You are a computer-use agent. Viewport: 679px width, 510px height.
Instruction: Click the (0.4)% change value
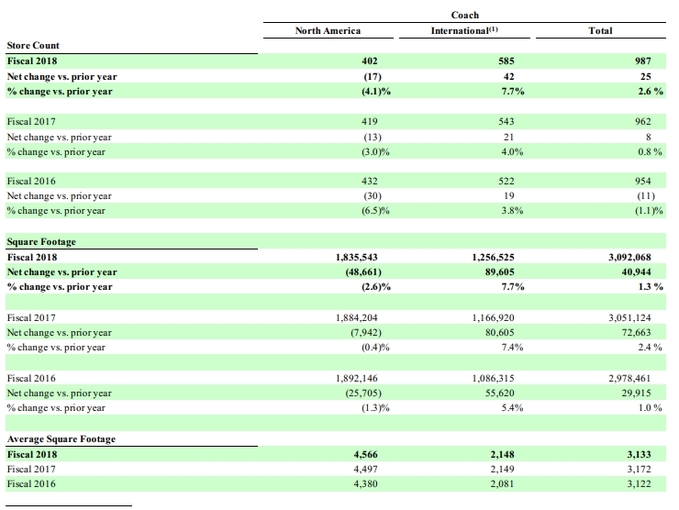coord(375,348)
